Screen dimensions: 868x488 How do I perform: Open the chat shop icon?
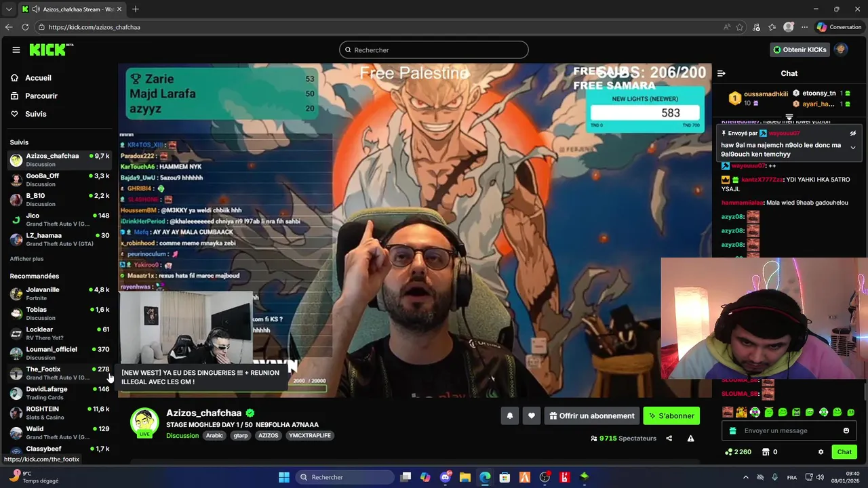click(x=766, y=452)
